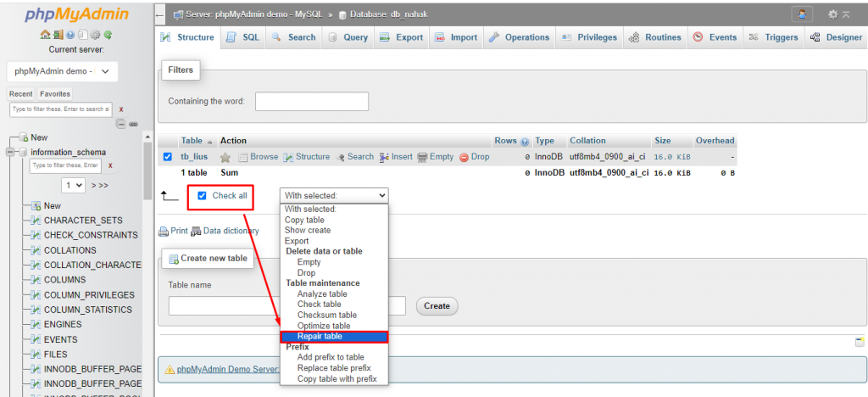The image size is (868, 397).
Task: Click the link chain icon in navigation panel
Action: click(x=133, y=124)
